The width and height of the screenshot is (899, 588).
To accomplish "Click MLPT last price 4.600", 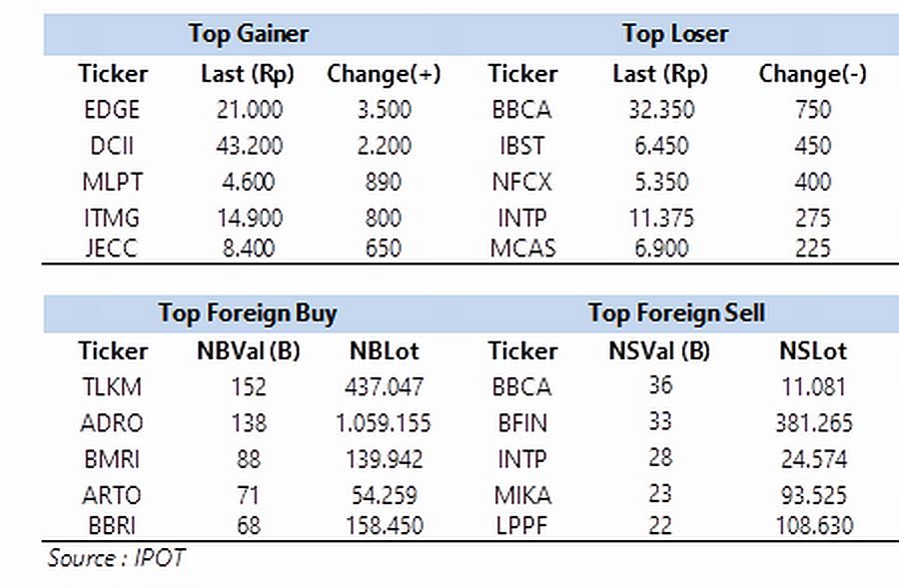I will (x=249, y=182).
